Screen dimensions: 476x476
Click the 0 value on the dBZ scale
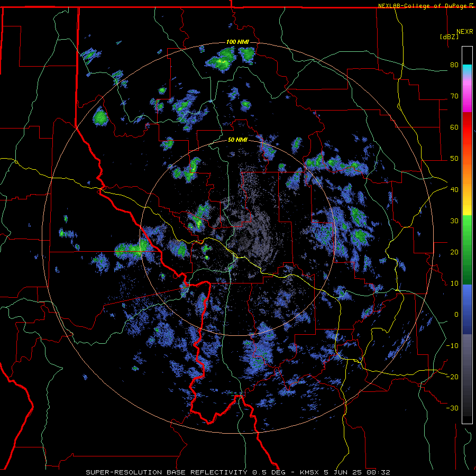click(x=456, y=315)
